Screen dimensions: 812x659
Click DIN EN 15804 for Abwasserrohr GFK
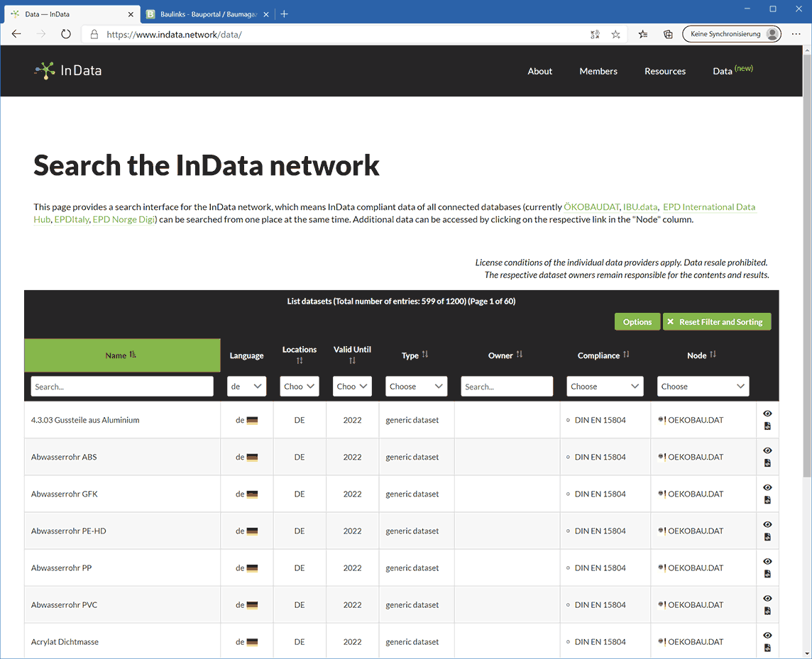pos(600,494)
